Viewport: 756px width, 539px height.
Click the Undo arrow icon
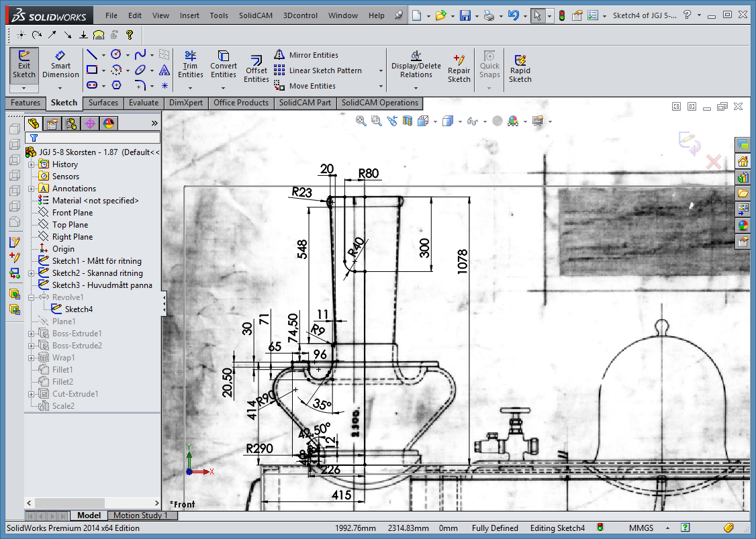pos(513,15)
